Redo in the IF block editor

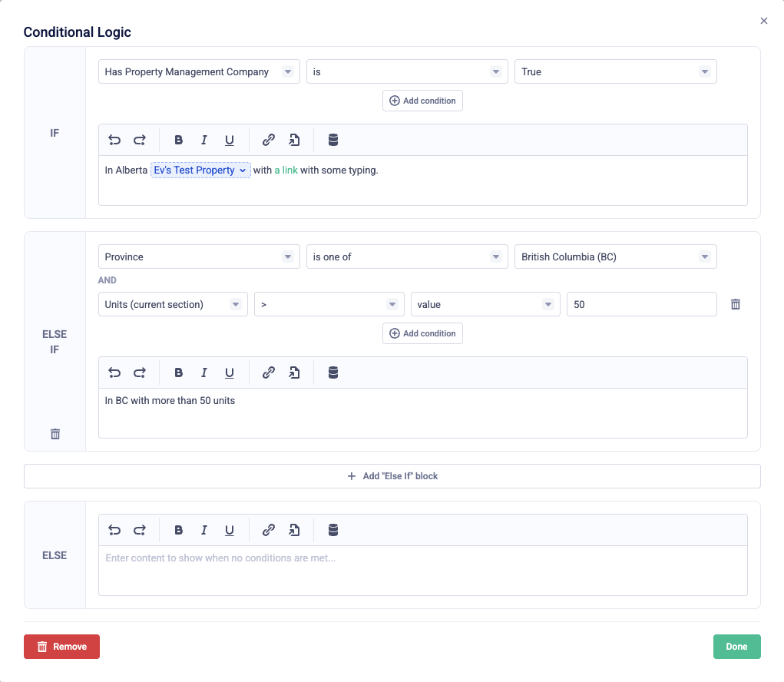(x=140, y=140)
